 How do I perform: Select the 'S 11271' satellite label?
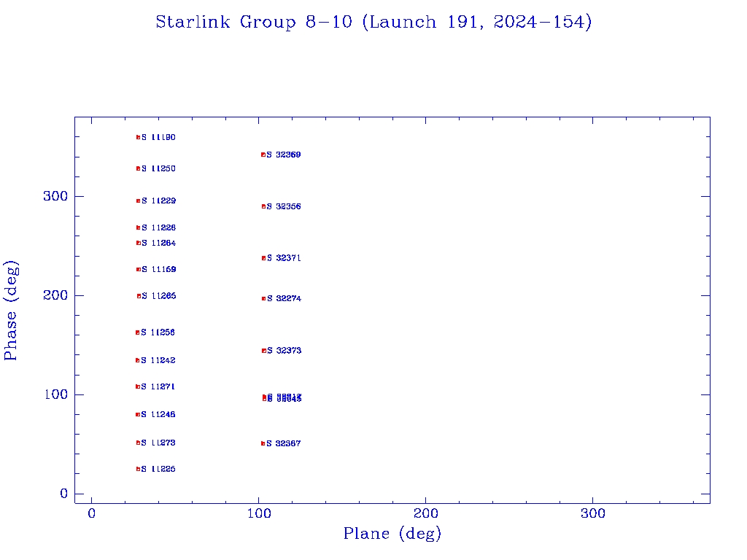(158, 386)
